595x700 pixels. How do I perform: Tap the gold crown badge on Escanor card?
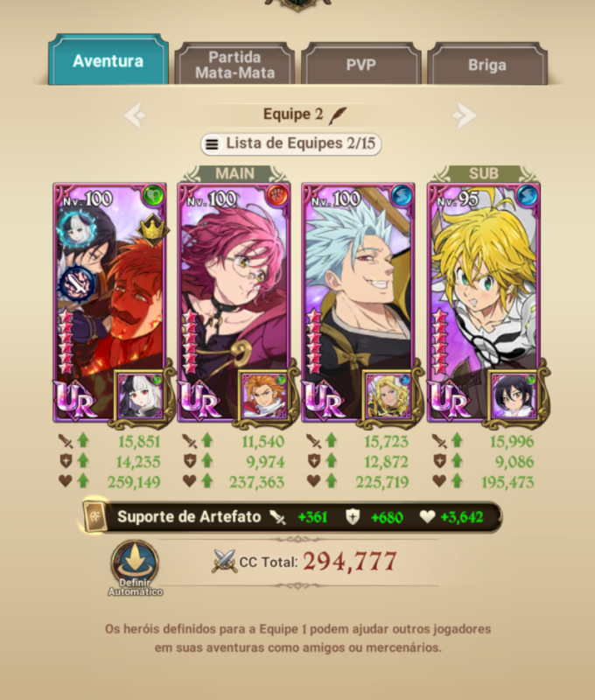pos(152,230)
